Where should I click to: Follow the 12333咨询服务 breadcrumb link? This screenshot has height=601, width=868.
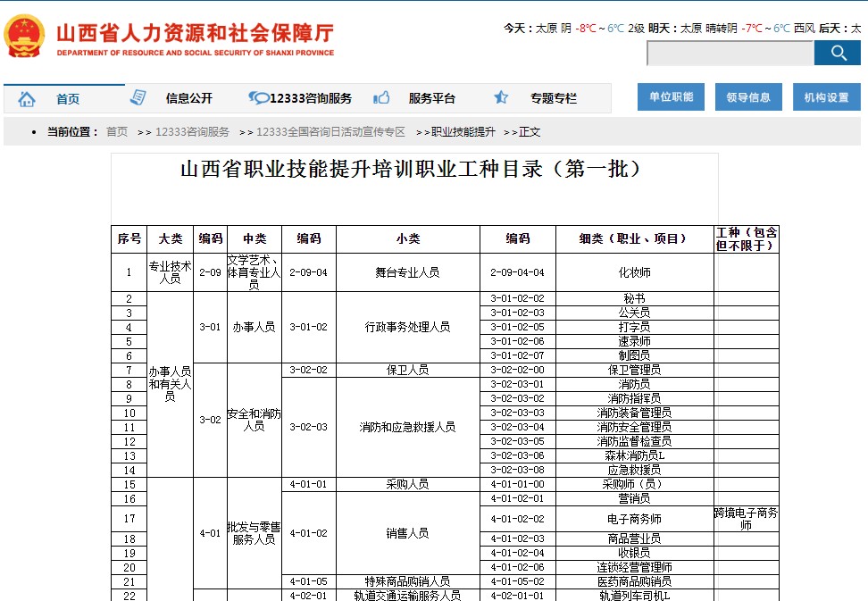coord(192,132)
